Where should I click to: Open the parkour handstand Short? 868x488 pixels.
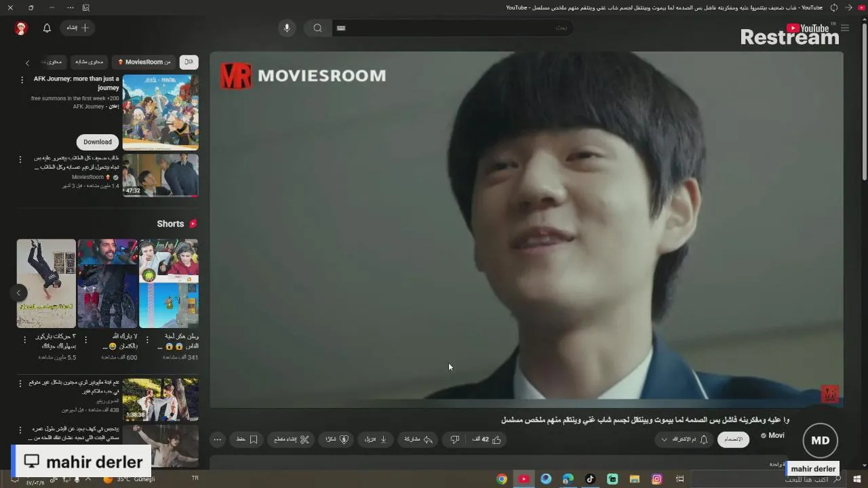[x=46, y=283]
